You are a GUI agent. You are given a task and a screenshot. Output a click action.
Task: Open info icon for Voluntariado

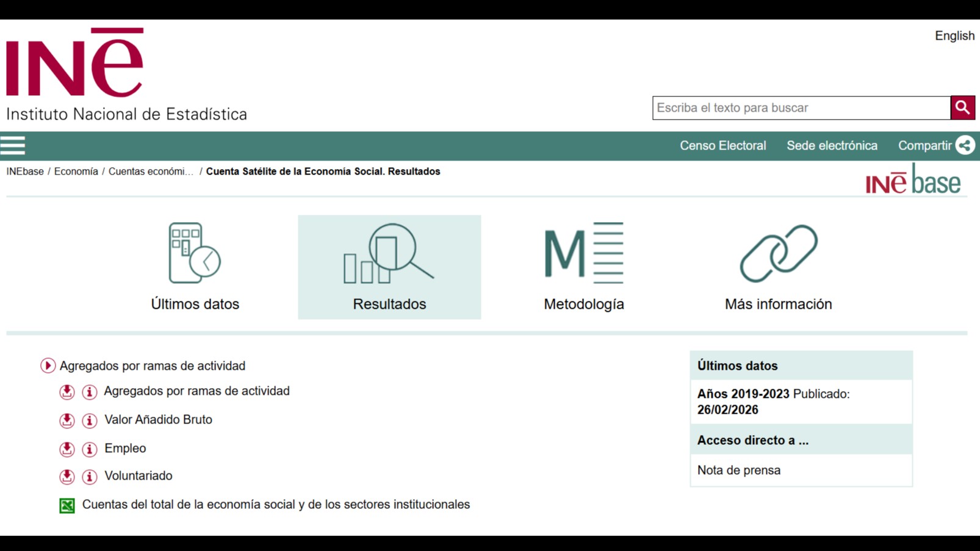click(90, 477)
